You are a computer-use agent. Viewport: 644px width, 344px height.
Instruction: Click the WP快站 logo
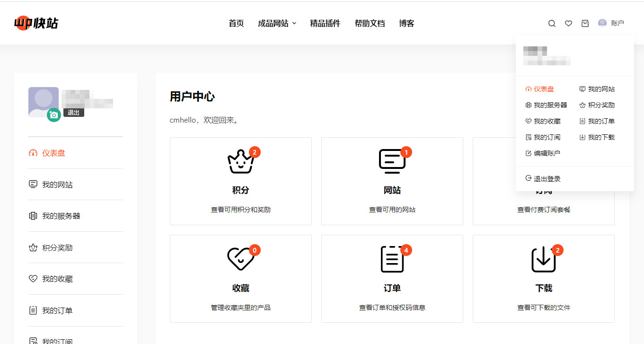[36, 23]
